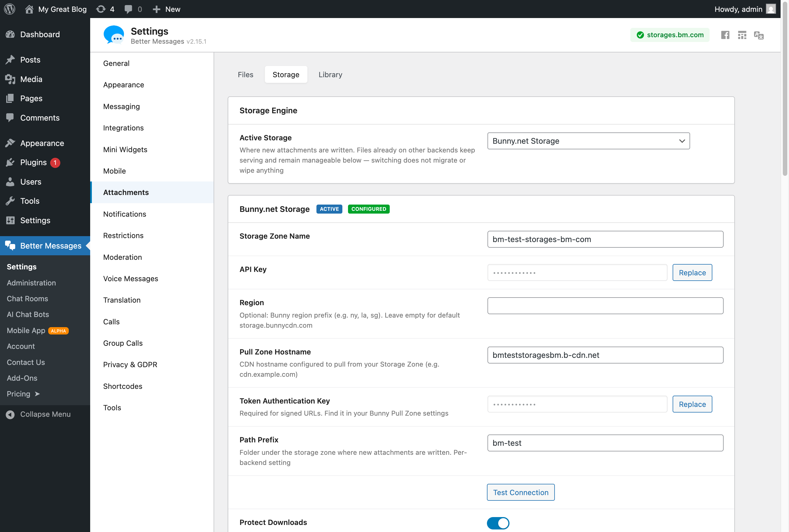Screen dimensions: 789x532
Task: Click the plus New icon in admin bar
Action: (x=156, y=9)
